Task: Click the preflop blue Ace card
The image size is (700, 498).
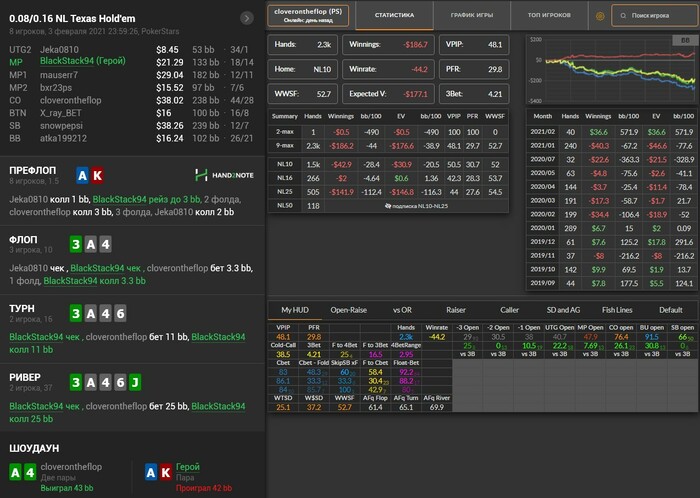Action: point(82,175)
